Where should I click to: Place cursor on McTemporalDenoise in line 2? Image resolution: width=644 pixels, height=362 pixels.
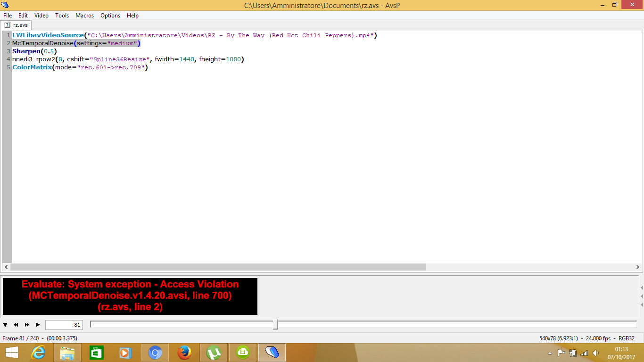(43, 43)
